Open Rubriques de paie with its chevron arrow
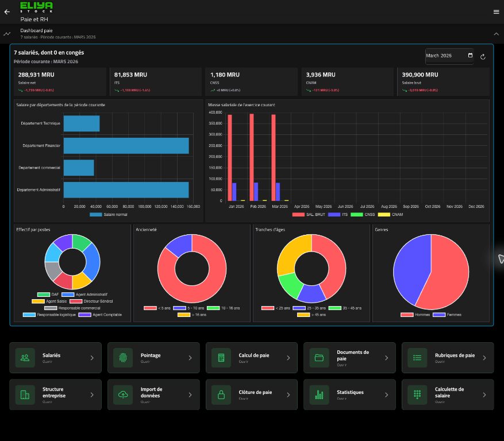 tap(484, 358)
